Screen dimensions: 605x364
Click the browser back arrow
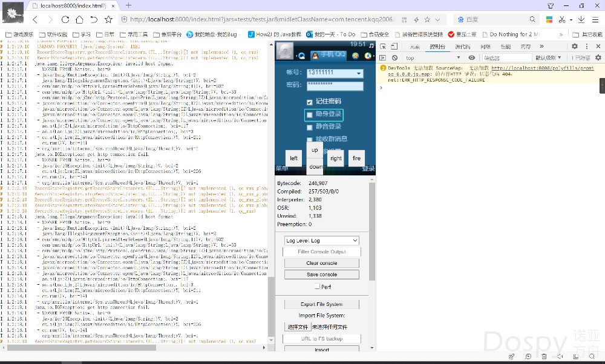point(35,20)
